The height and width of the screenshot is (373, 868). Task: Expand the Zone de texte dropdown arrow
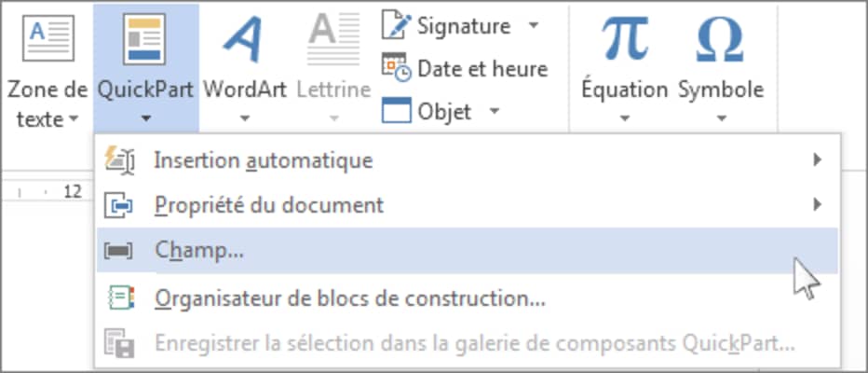tap(71, 119)
